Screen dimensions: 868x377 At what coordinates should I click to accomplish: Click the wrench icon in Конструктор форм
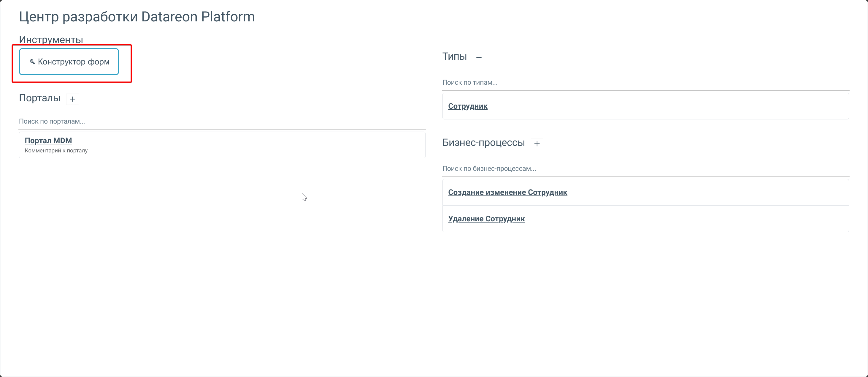pos(32,62)
